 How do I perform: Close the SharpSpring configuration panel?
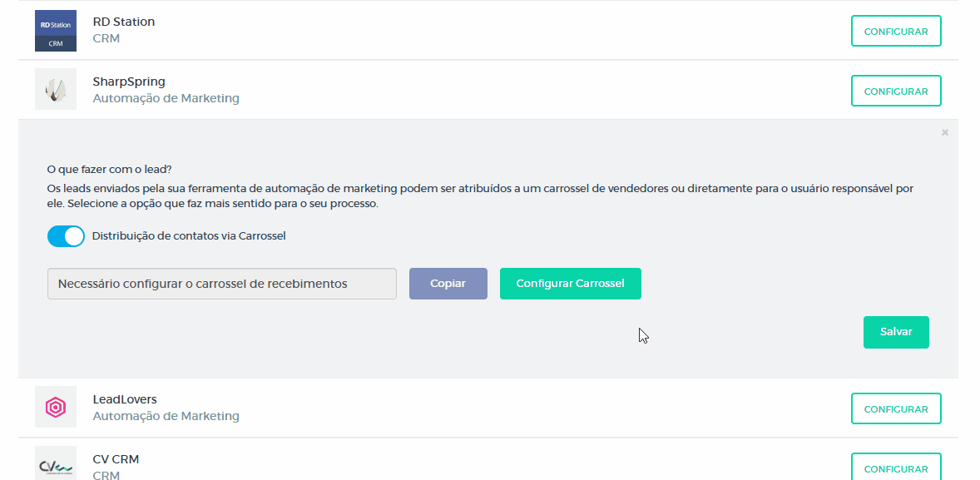tap(945, 132)
